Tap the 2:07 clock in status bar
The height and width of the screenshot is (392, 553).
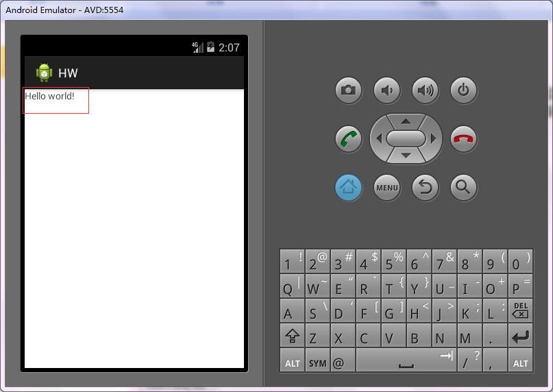click(229, 48)
